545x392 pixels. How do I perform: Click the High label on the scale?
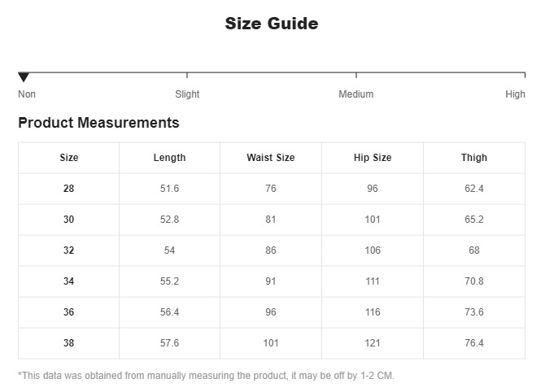point(515,94)
